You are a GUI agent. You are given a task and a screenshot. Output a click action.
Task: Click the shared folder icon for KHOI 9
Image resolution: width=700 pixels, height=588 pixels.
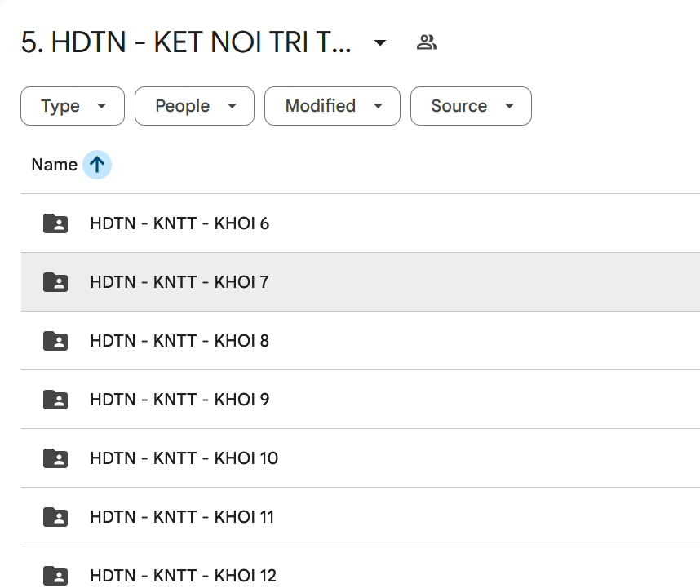(x=55, y=400)
